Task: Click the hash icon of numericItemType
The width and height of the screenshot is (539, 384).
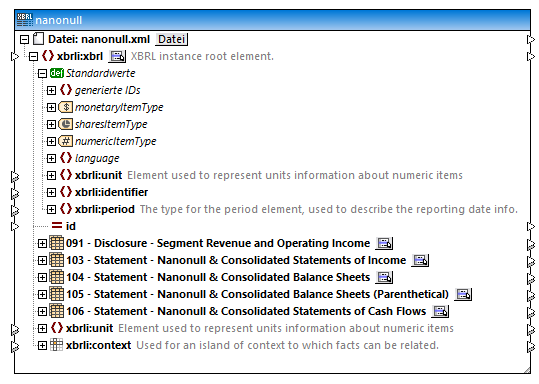Action: (x=65, y=141)
